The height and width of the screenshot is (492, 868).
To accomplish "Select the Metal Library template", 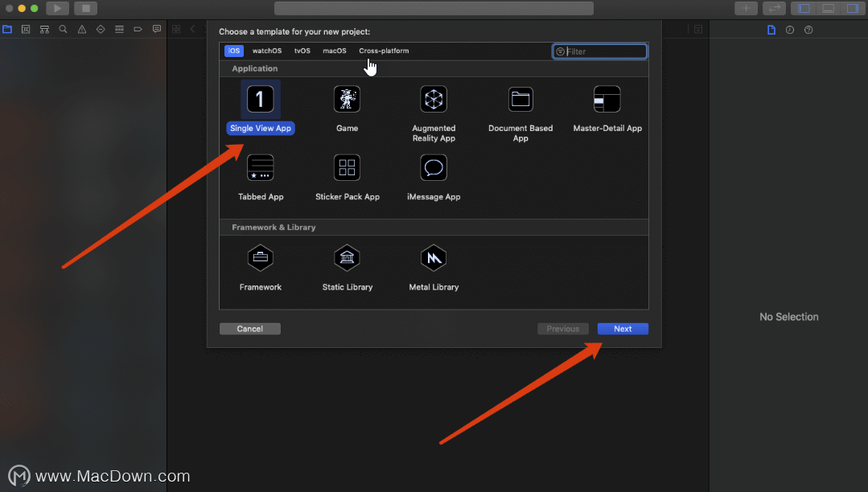I will point(434,258).
